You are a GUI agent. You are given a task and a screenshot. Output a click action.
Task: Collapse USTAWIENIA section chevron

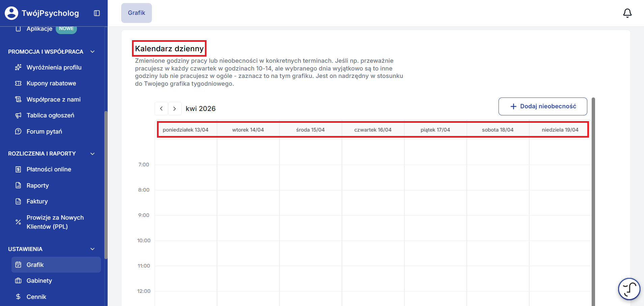click(x=92, y=249)
